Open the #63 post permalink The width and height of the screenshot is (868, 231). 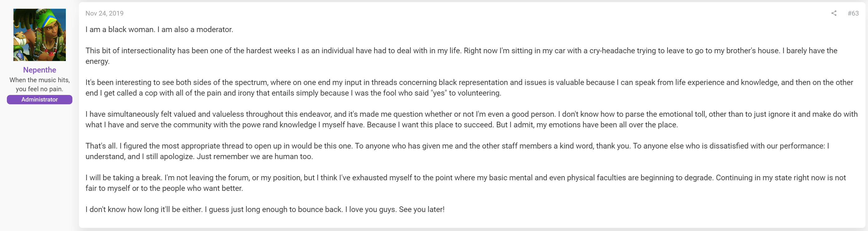pos(853,13)
